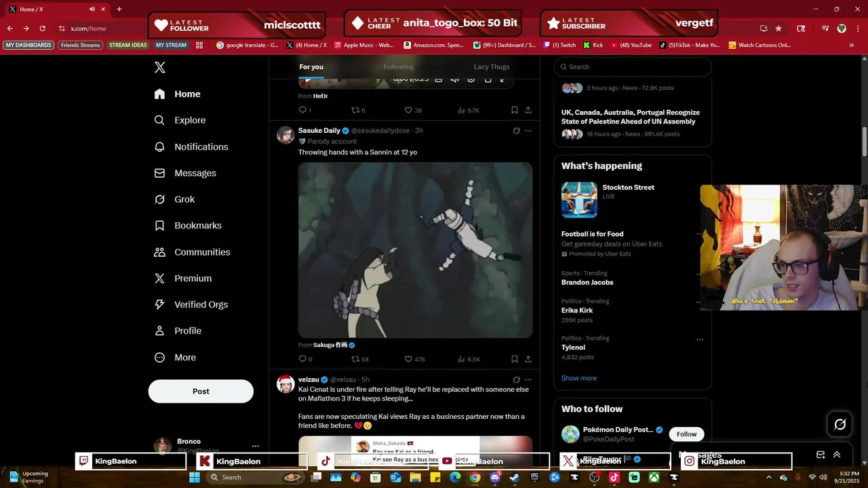Open Steam from the taskbar
This screenshot has height=488, width=868.
[x=515, y=477]
